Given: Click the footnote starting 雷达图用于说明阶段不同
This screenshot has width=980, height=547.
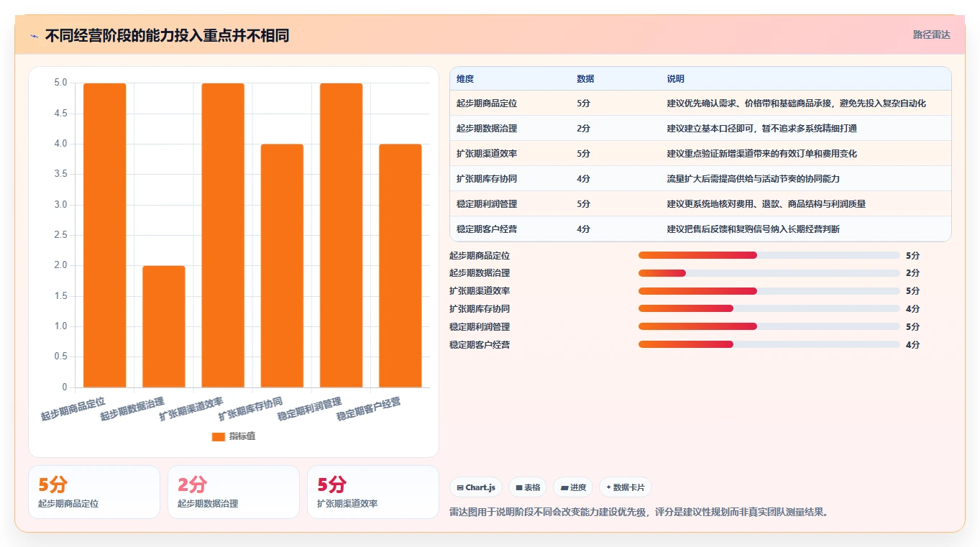Looking at the screenshot, I should click(639, 512).
